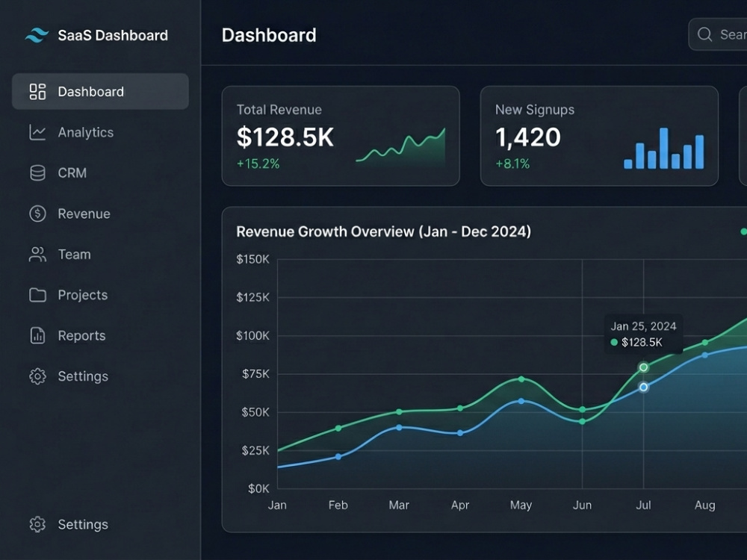
Task: Focus the Search input field
Action: 718,34
